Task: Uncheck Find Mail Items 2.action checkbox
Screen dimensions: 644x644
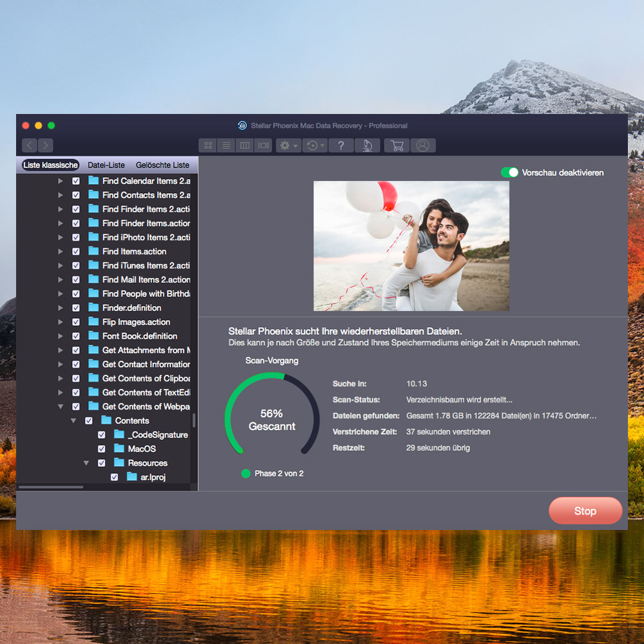Action: coord(76,279)
